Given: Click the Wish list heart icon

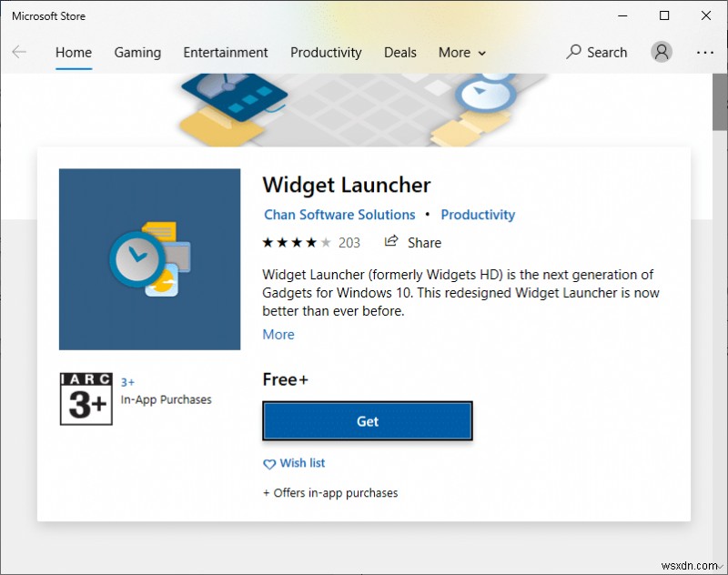Looking at the screenshot, I should coord(269,464).
